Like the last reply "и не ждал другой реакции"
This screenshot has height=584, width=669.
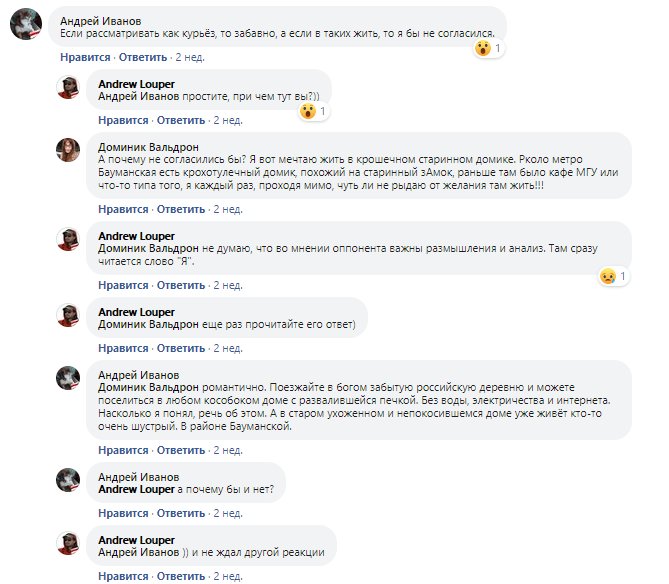tap(123, 576)
